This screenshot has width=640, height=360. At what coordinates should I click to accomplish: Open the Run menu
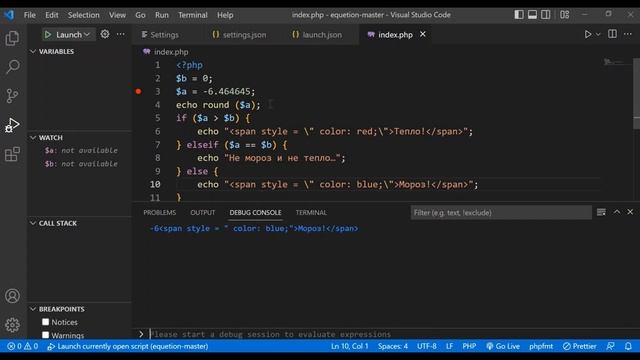tap(162, 15)
